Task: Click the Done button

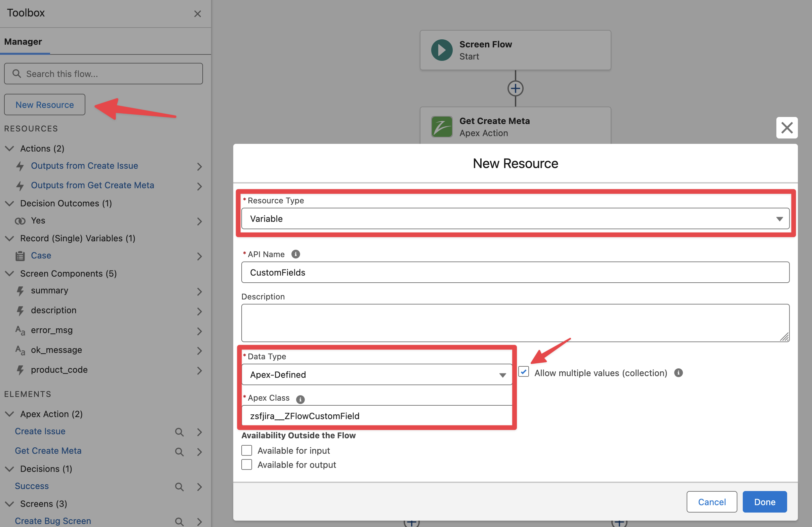Action: 764,502
